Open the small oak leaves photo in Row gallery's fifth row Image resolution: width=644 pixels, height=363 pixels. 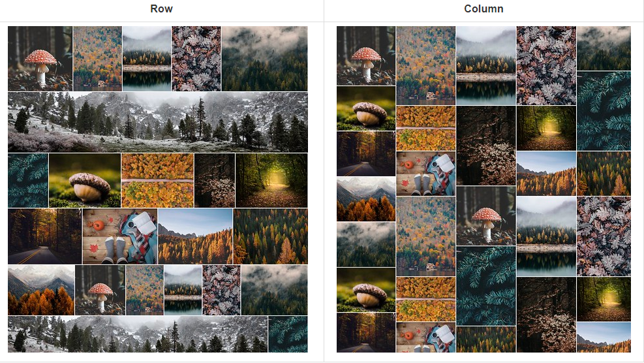click(x=221, y=291)
